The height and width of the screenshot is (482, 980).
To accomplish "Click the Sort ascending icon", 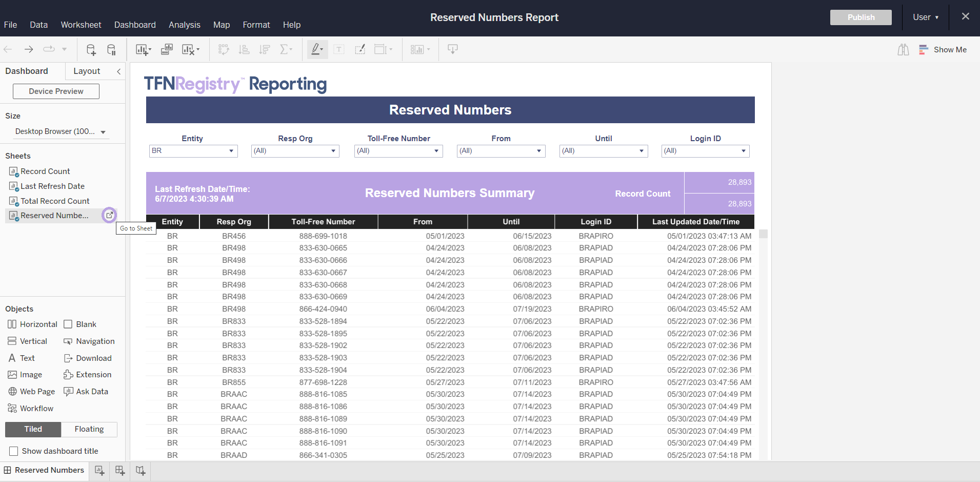I will click(x=244, y=49).
